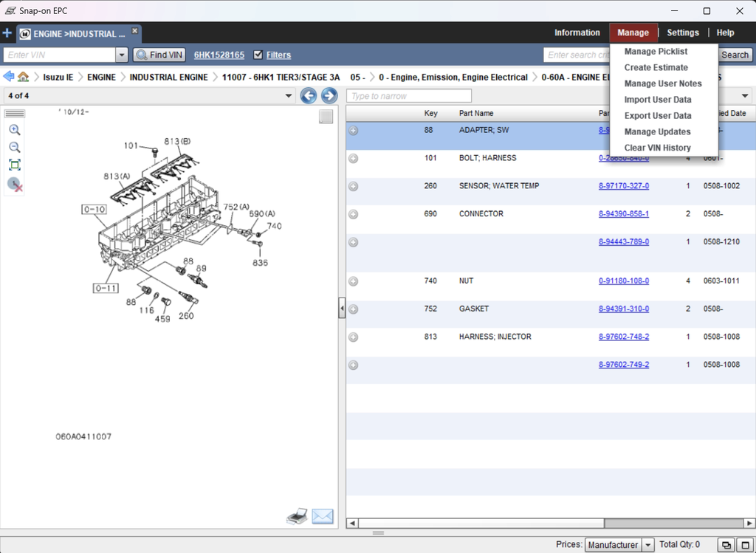The height and width of the screenshot is (553, 756).
Task: Zoom in on the diagram
Action: pyautogui.click(x=15, y=130)
